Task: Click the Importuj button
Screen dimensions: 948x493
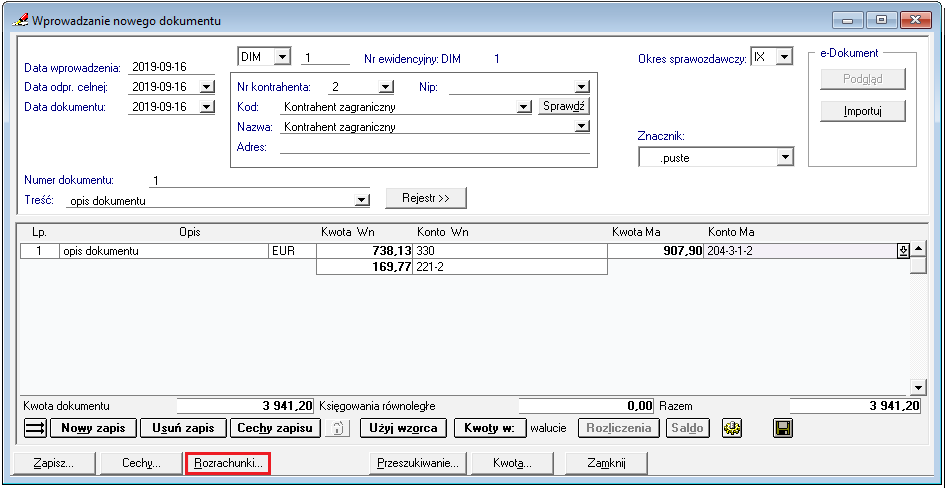Action: (x=863, y=111)
